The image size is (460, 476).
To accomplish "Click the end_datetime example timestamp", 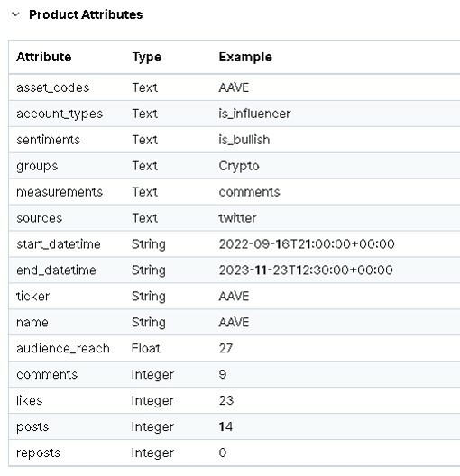I will [306, 270].
